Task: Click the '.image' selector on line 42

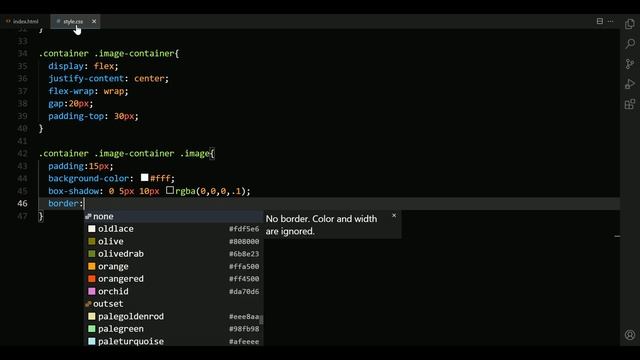Action: [195, 153]
